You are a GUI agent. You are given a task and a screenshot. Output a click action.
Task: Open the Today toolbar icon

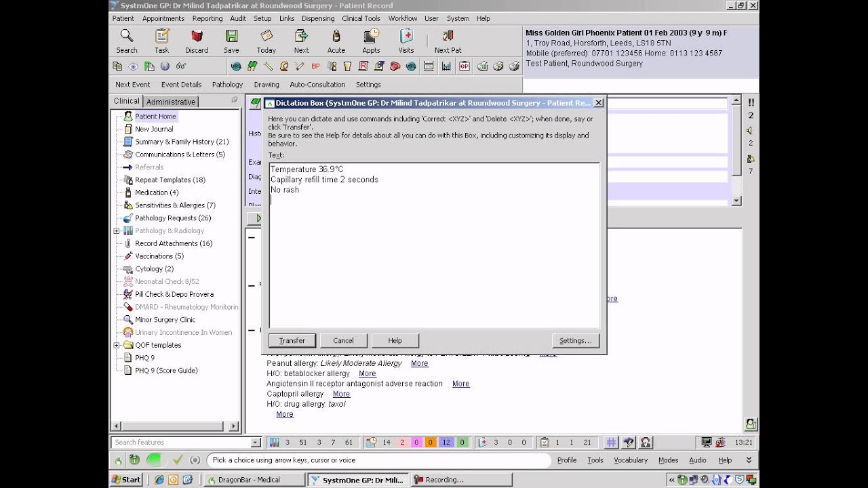[x=267, y=41]
